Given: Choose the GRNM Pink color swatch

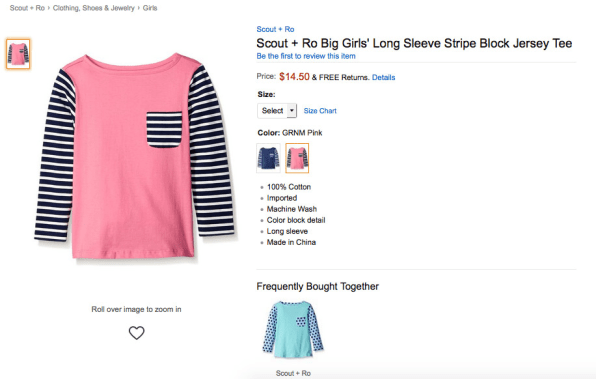Looking at the screenshot, I should pyautogui.click(x=297, y=158).
